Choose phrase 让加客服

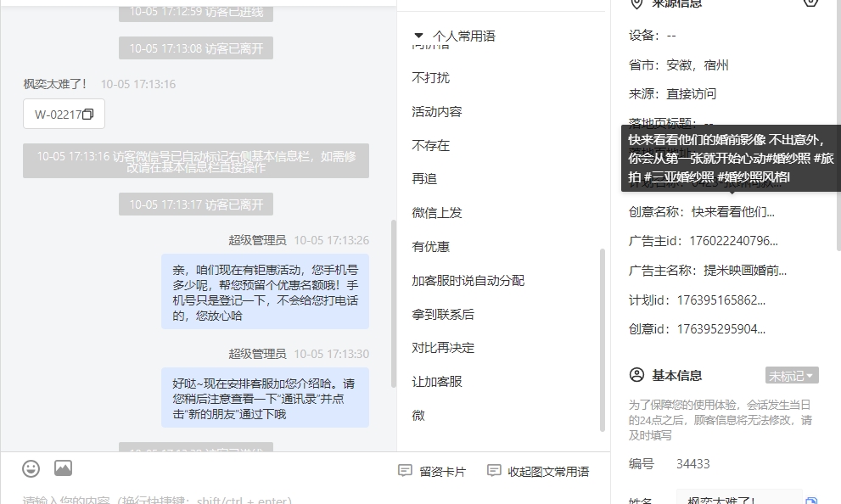436,382
